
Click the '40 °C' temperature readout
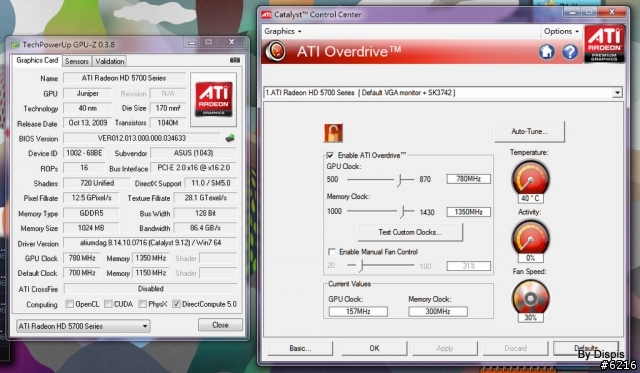coord(530,198)
